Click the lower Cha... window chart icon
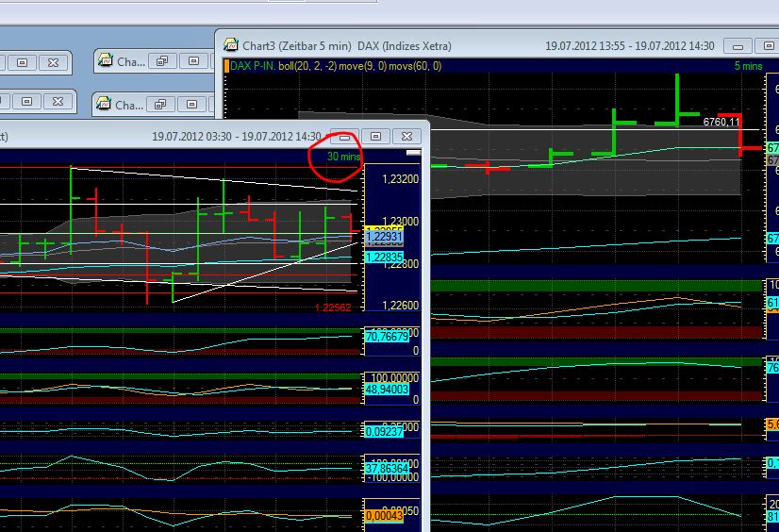 (104, 105)
